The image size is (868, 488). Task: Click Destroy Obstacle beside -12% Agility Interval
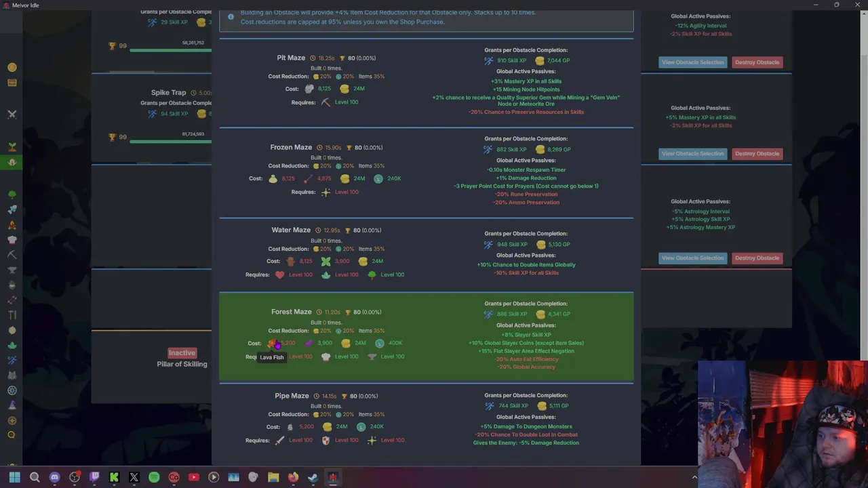pos(757,62)
